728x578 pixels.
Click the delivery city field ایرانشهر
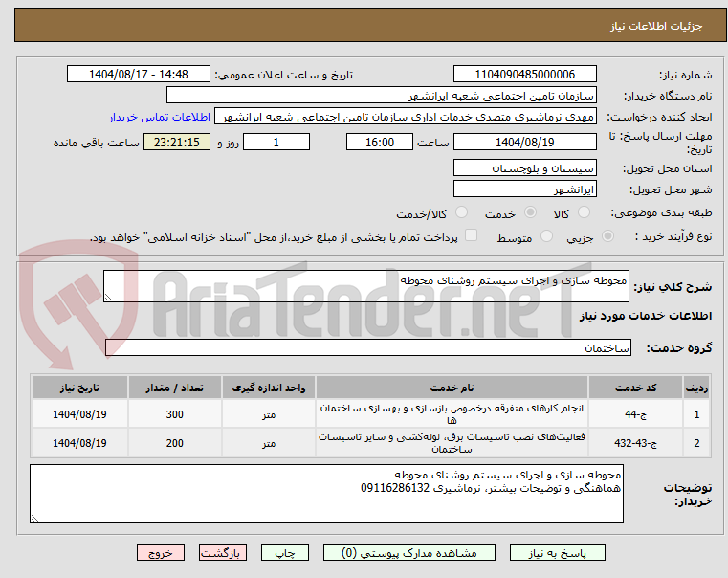pos(524,189)
